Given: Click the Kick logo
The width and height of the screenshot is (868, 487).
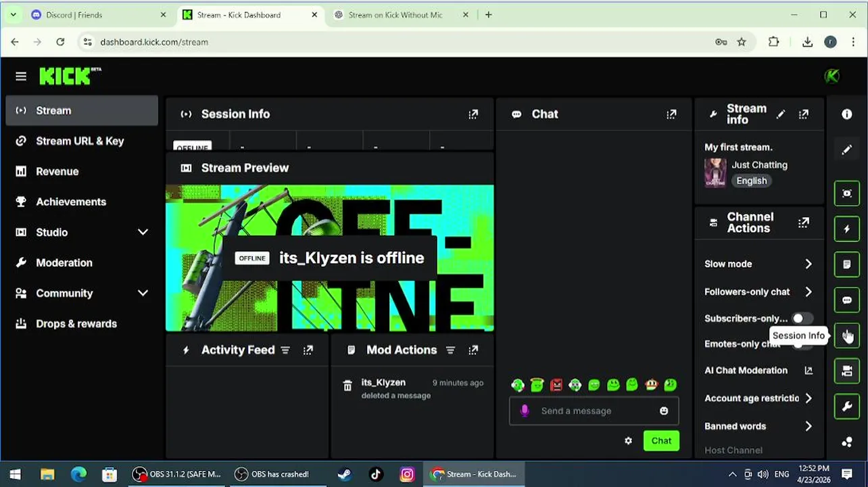Looking at the screenshot, I should click(x=70, y=76).
